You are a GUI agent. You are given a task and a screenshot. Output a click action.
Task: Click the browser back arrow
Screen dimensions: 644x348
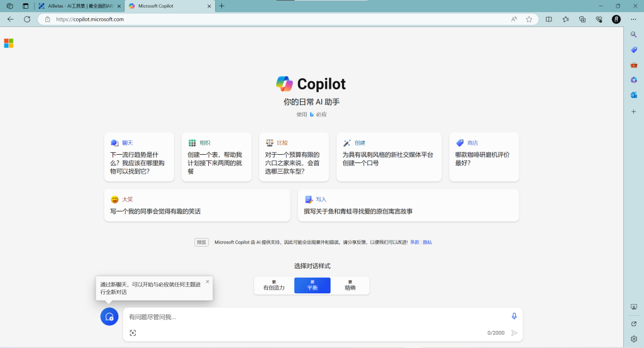11,20
